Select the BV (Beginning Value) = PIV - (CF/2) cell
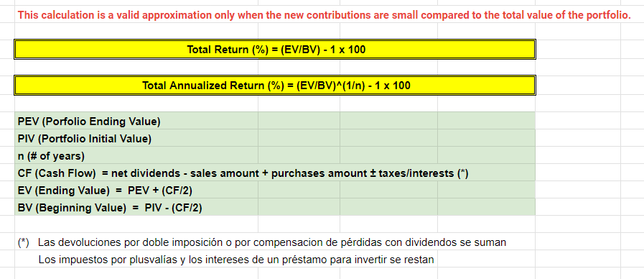 [136, 208]
